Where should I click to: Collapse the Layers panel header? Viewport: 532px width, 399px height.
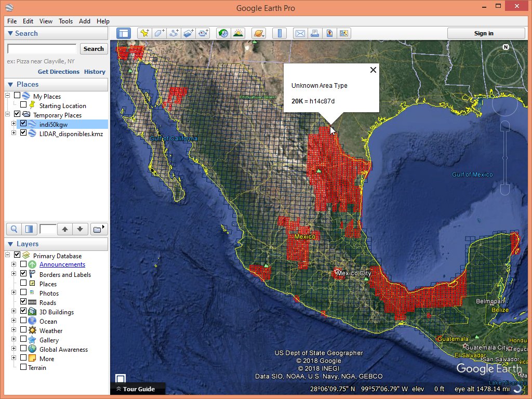tap(10, 244)
